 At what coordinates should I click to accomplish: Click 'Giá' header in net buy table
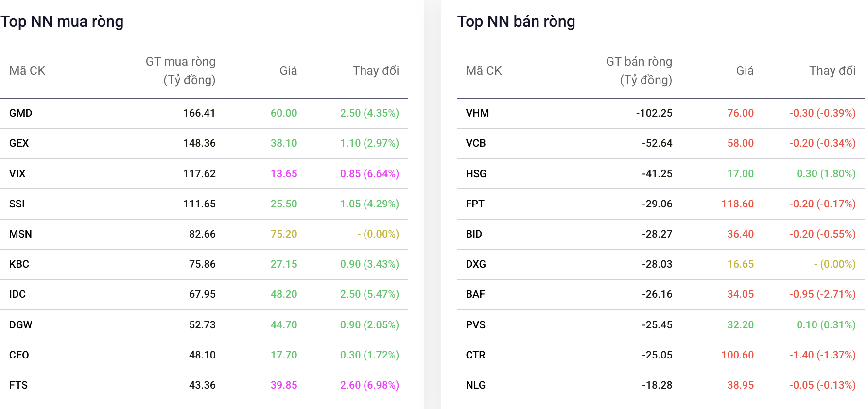288,71
